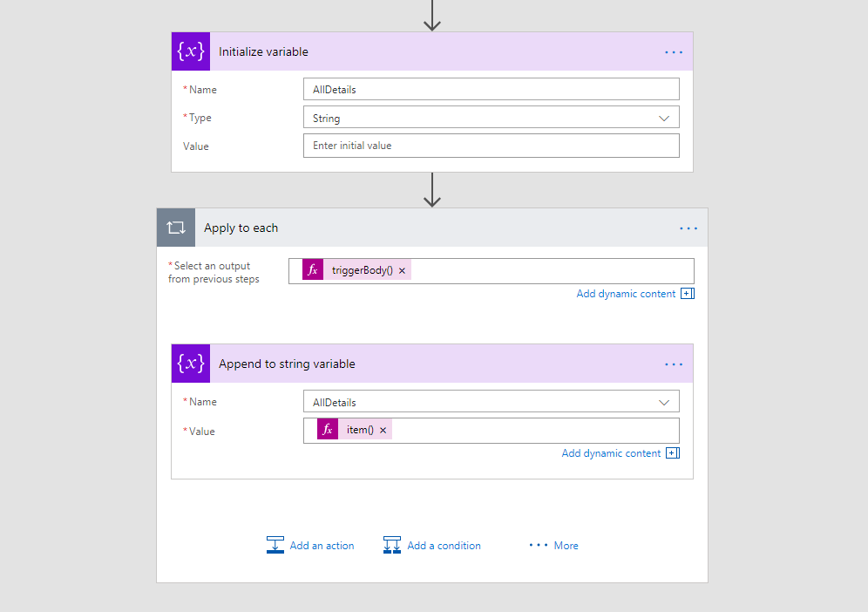This screenshot has height=612, width=868.
Task: Open Initialize variable ellipsis menu
Action: pos(674,52)
